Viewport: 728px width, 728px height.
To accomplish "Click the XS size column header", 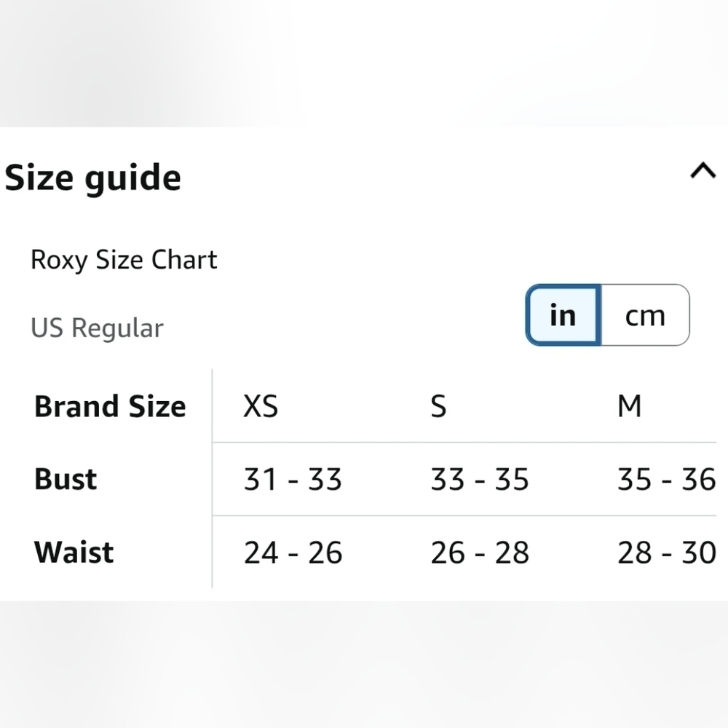I will tap(261, 406).
